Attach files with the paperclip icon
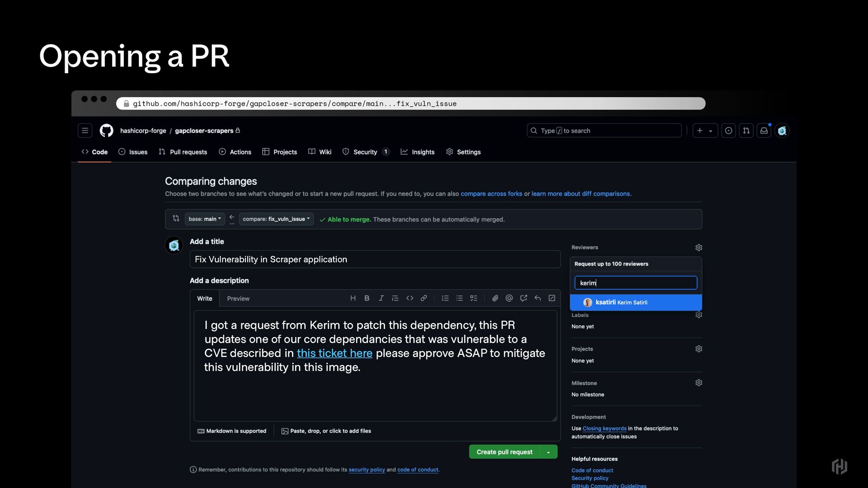 click(x=495, y=298)
